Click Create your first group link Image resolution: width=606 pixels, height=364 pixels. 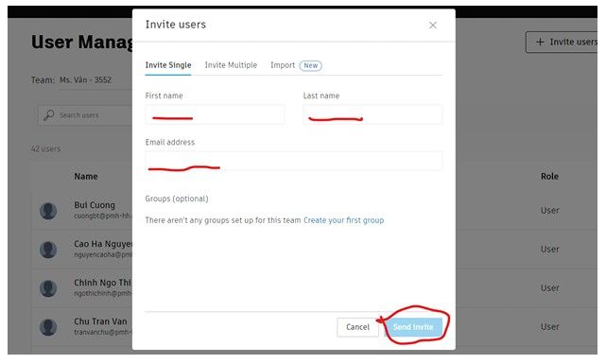click(x=343, y=220)
